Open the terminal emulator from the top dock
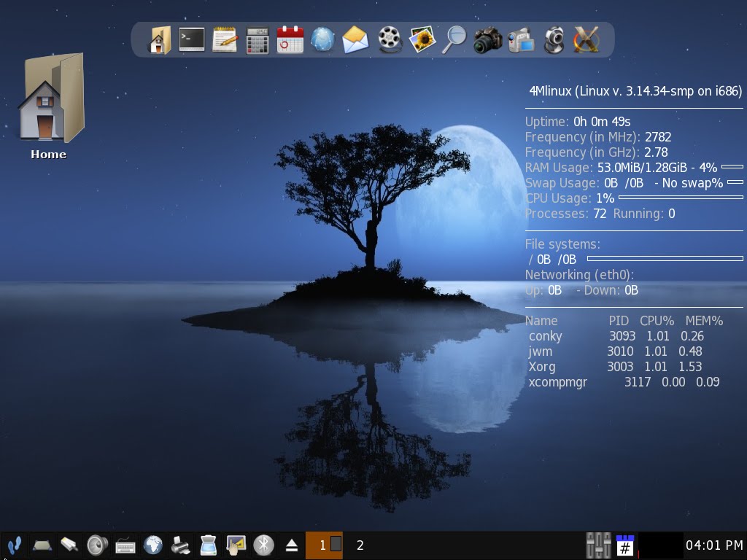Screen dimensions: 747x560 tap(191, 40)
